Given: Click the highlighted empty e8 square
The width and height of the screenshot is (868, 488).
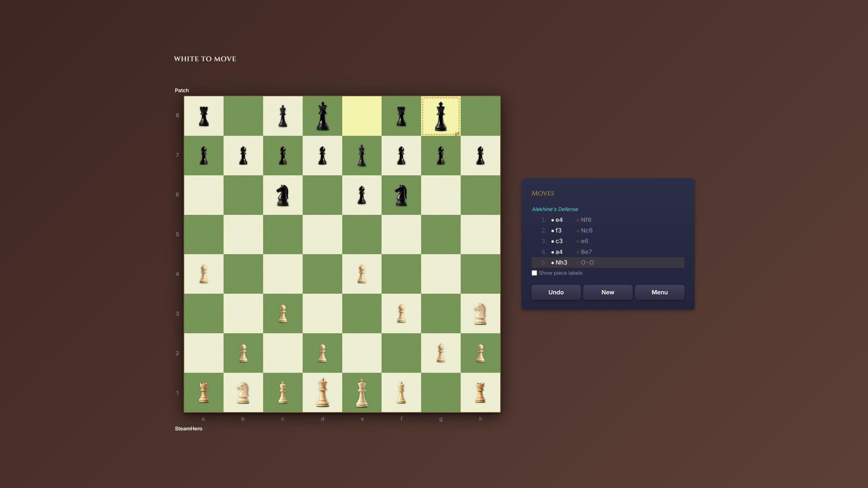Looking at the screenshot, I should pos(362,116).
